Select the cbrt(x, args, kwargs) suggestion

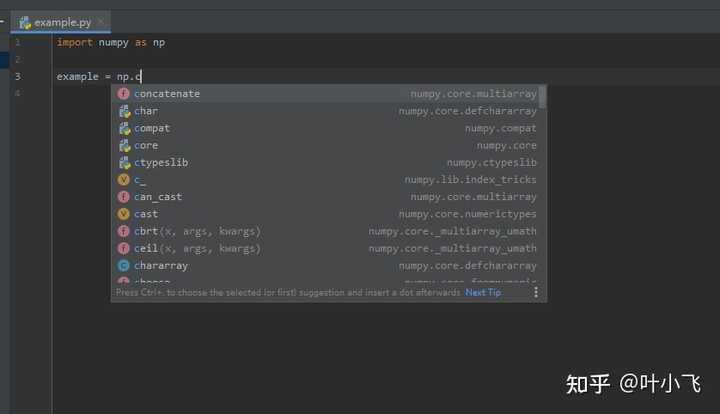tap(197, 231)
